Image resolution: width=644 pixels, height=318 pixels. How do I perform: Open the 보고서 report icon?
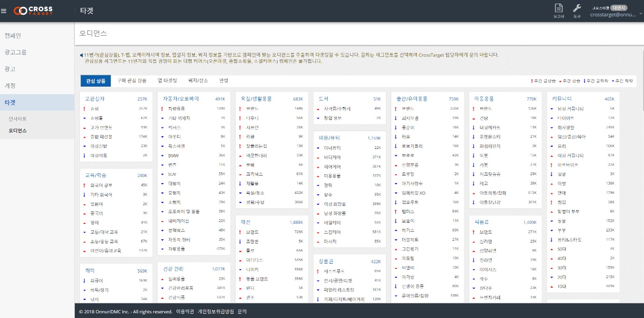[x=558, y=11]
